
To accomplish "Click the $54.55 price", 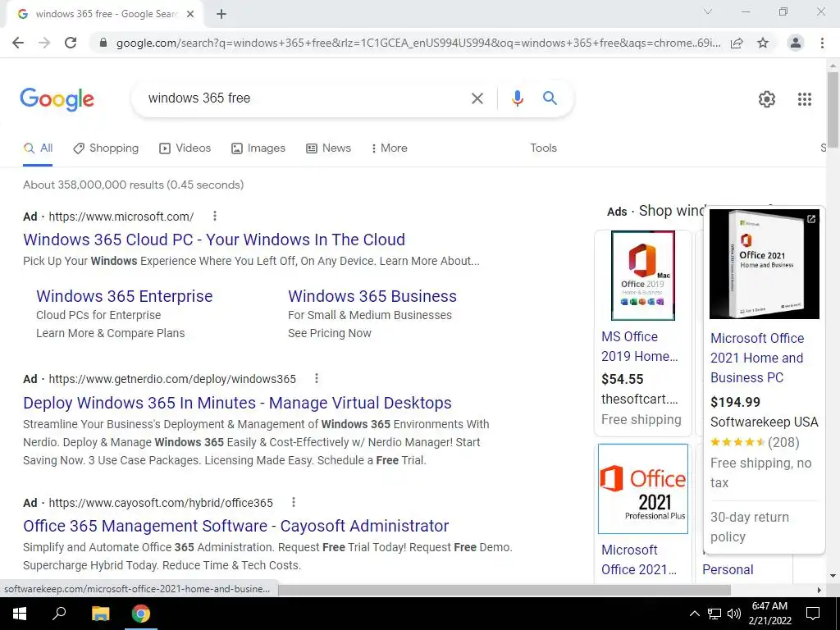I will click(x=622, y=379).
